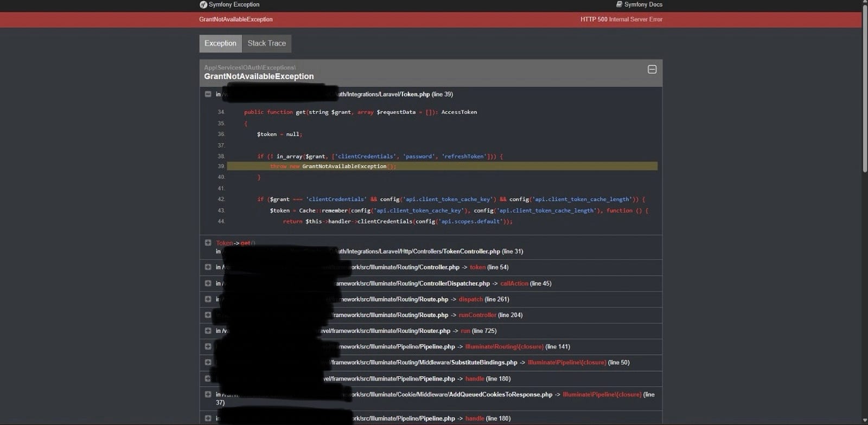
Task: Click the GrantNotAvailableException heading title
Action: pyautogui.click(x=259, y=76)
